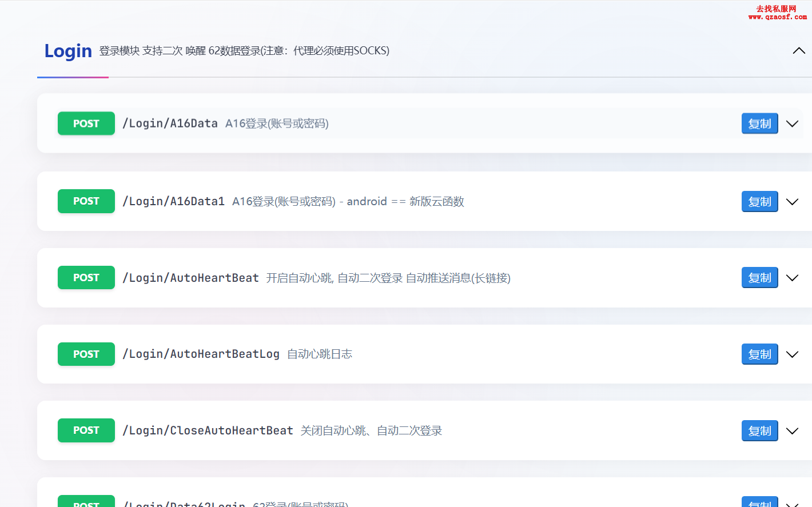Click the POST badge for /Login/CloseAutoHeartBeat
The image size is (812, 507).
pos(86,430)
